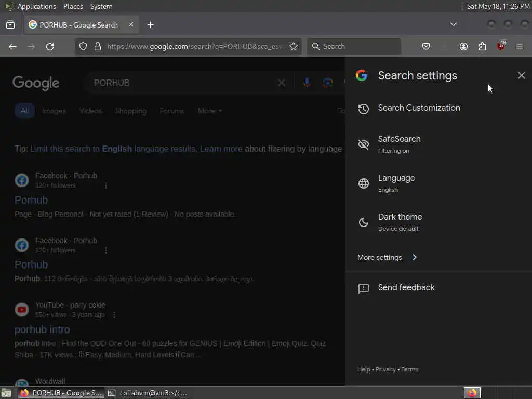Screen dimensions: 532x399
Task: Select the PORHUB - Google Search tab
Action: click(x=81, y=25)
